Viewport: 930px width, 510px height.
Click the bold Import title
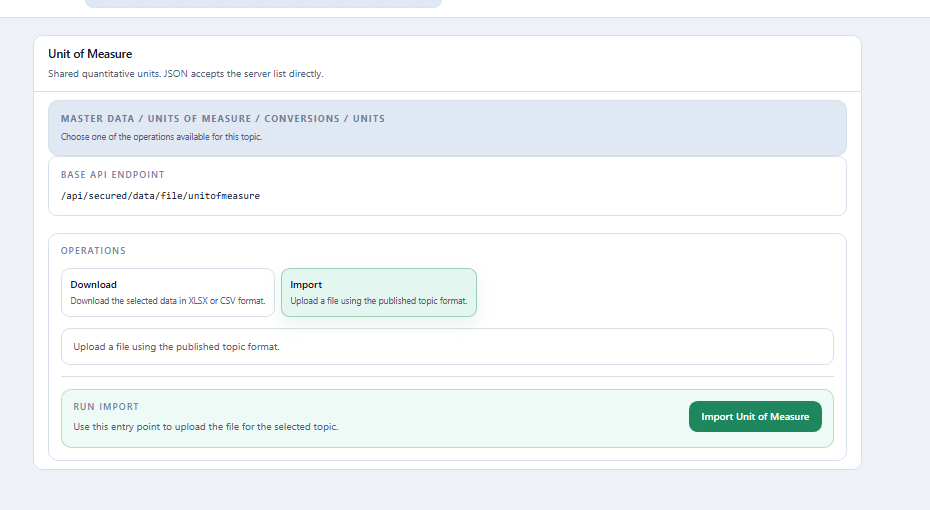[x=306, y=285]
